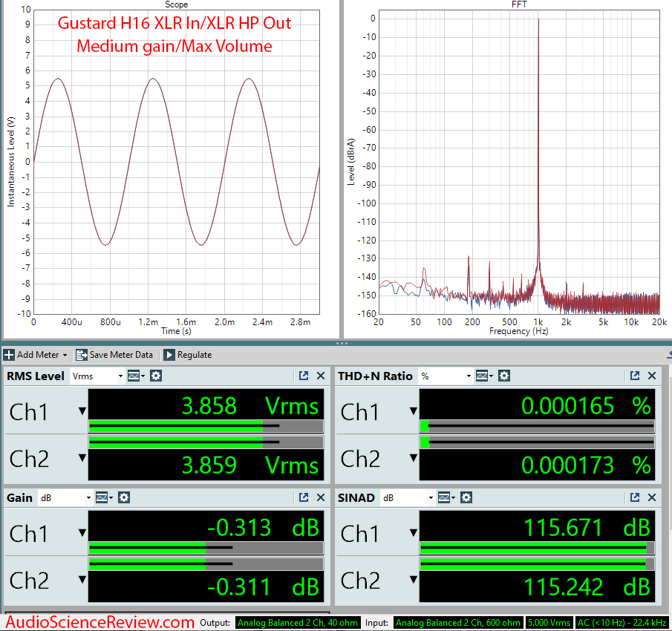
Task: Open the RMS Level Vrms unit dropdown
Action: click(97, 376)
